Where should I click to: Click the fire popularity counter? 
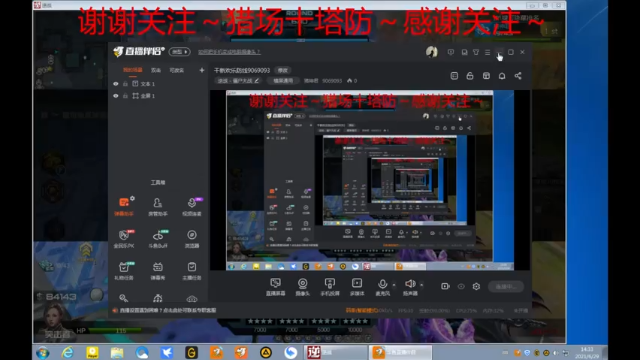(x=352, y=81)
